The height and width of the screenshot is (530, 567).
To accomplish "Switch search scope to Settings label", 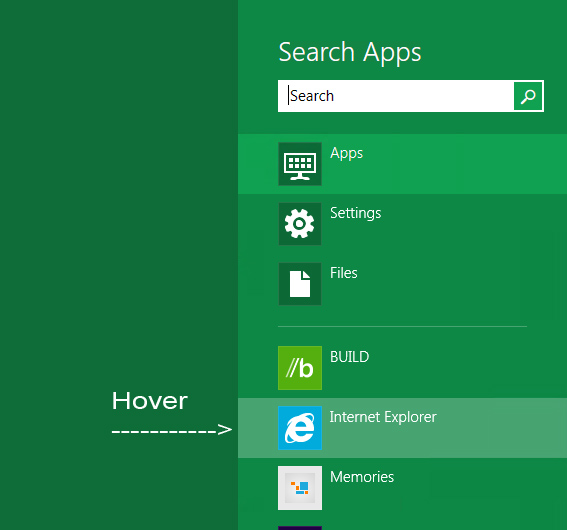I will [x=355, y=213].
